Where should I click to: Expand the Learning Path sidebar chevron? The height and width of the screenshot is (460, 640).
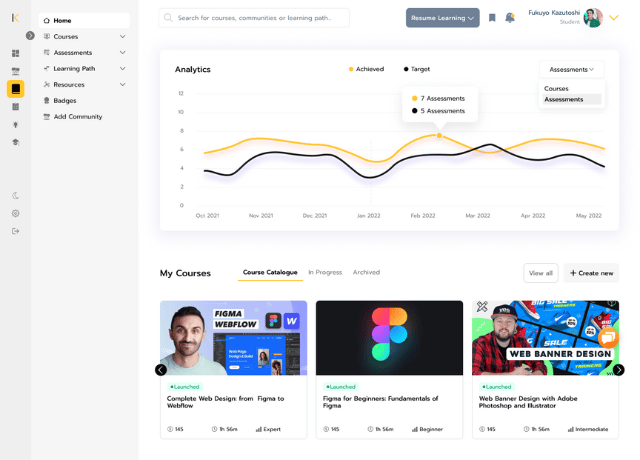(122, 68)
